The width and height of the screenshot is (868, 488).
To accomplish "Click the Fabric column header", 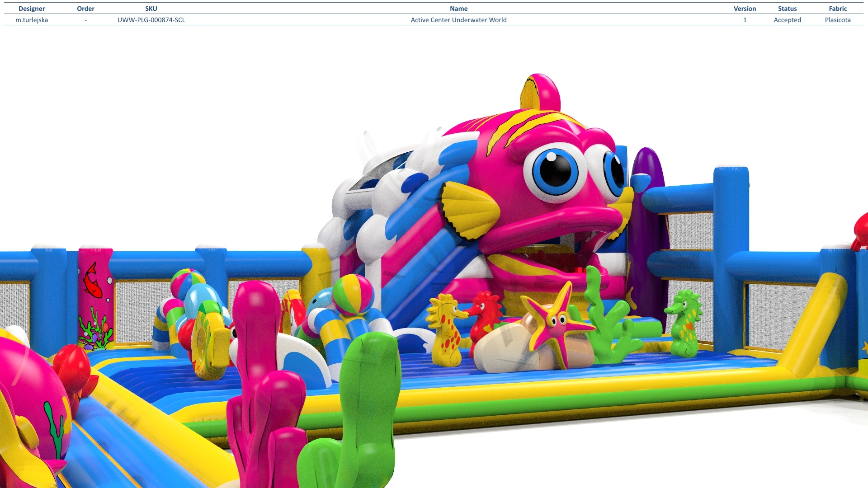I will pos(838,9).
